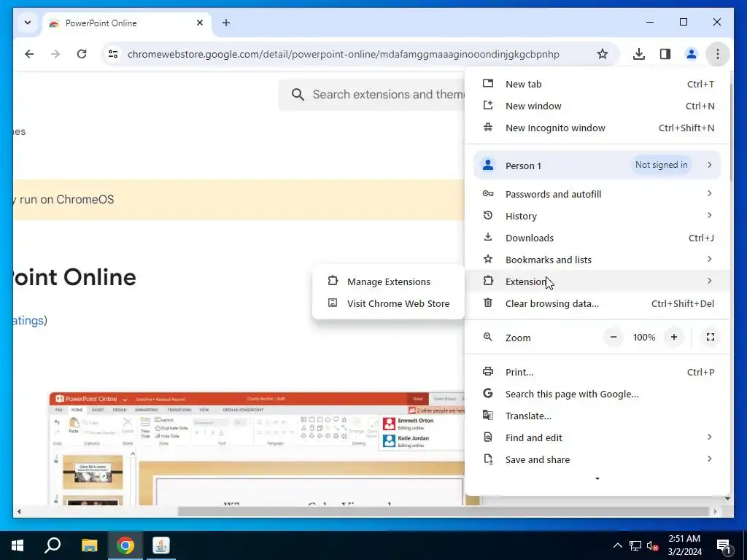
Task: Click the PowerPoint Online screenshot thumbnail
Action: coord(258,448)
